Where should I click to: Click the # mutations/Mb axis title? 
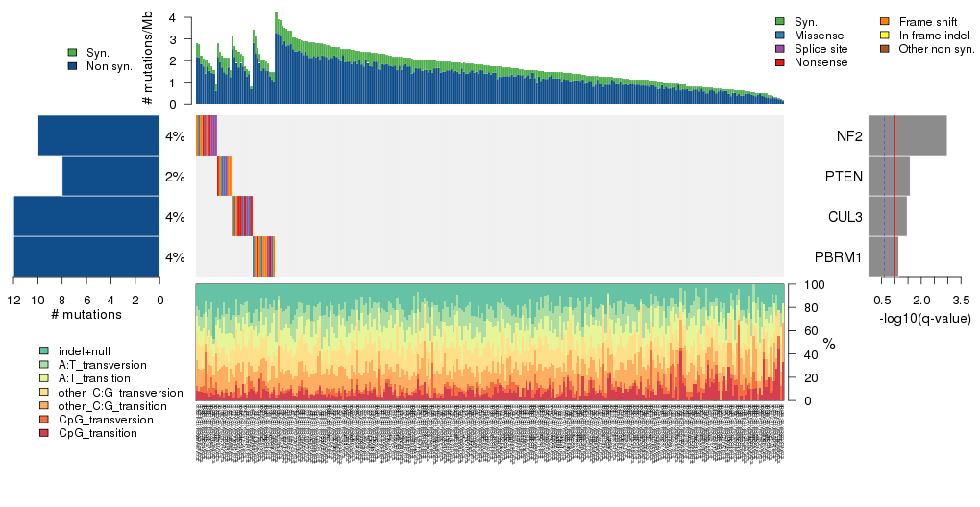point(147,60)
